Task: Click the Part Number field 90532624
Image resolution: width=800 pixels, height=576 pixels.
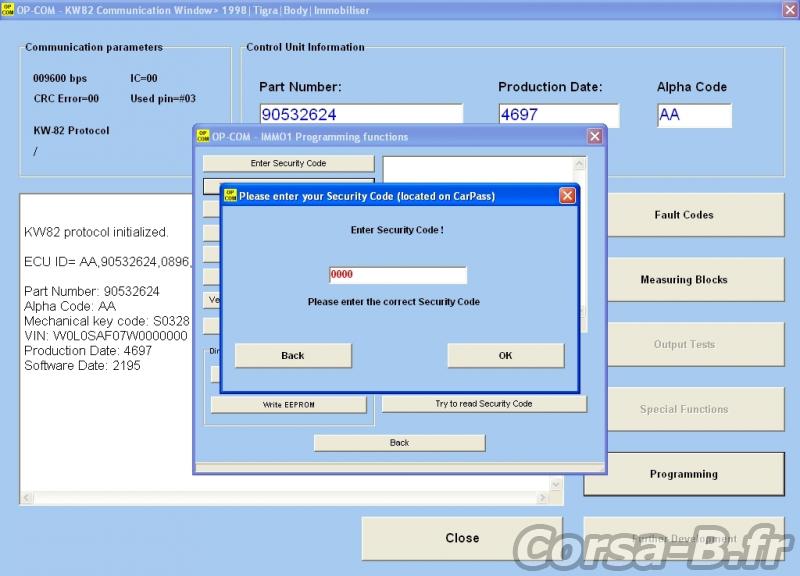Action: click(361, 114)
